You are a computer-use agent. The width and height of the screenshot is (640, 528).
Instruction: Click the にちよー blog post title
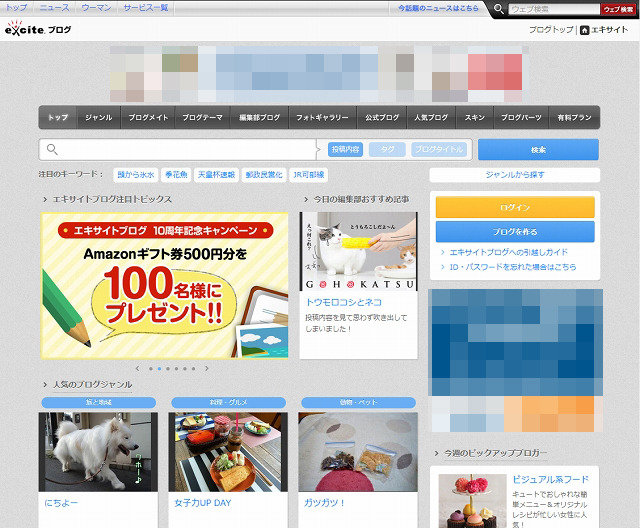(x=61, y=503)
